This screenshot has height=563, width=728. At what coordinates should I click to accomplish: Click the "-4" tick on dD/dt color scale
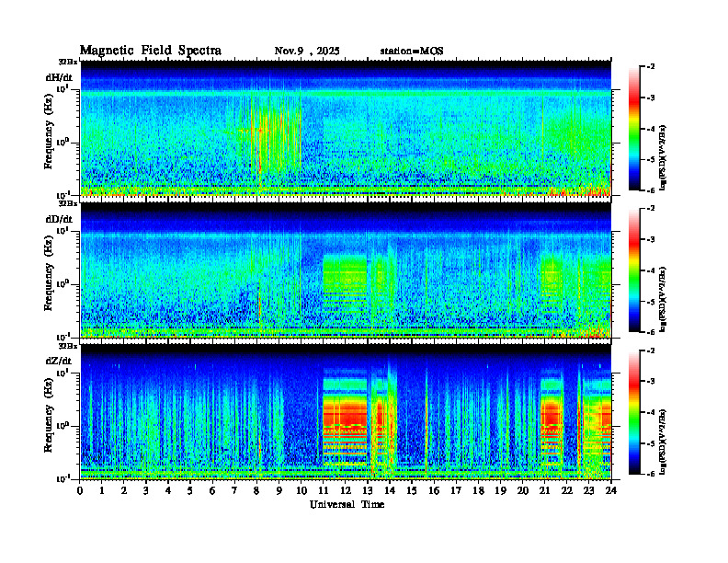pyautogui.click(x=651, y=270)
